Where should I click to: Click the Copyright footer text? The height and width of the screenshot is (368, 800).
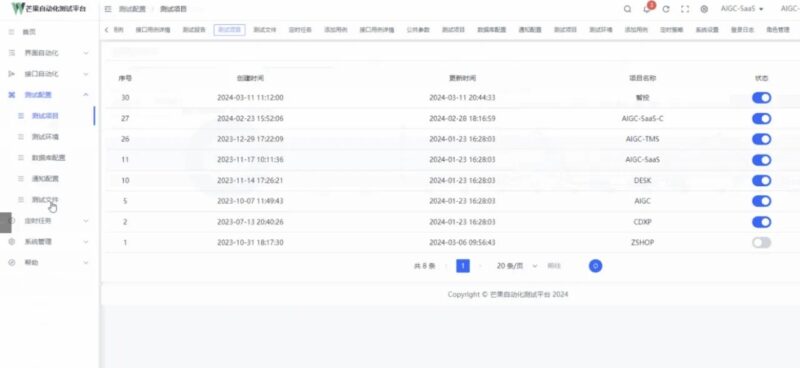pyautogui.click(x=508, y=295)
